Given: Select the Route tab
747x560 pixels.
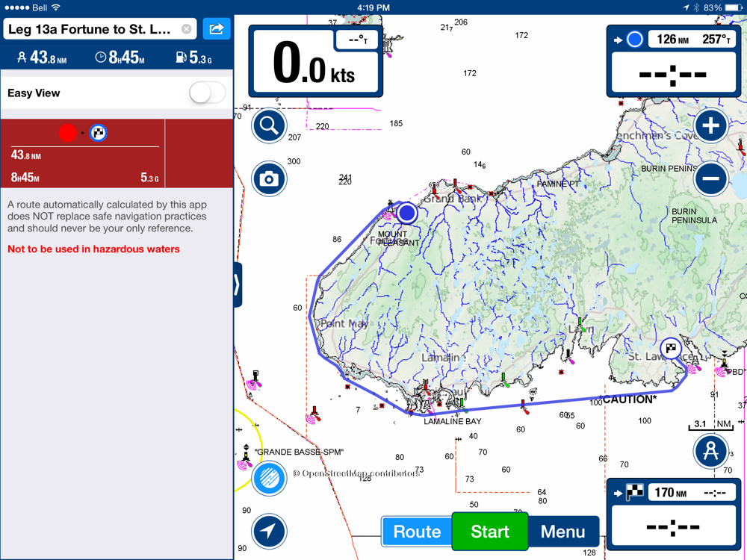Looking at the screenshot, I should click(x=417, y=532).
